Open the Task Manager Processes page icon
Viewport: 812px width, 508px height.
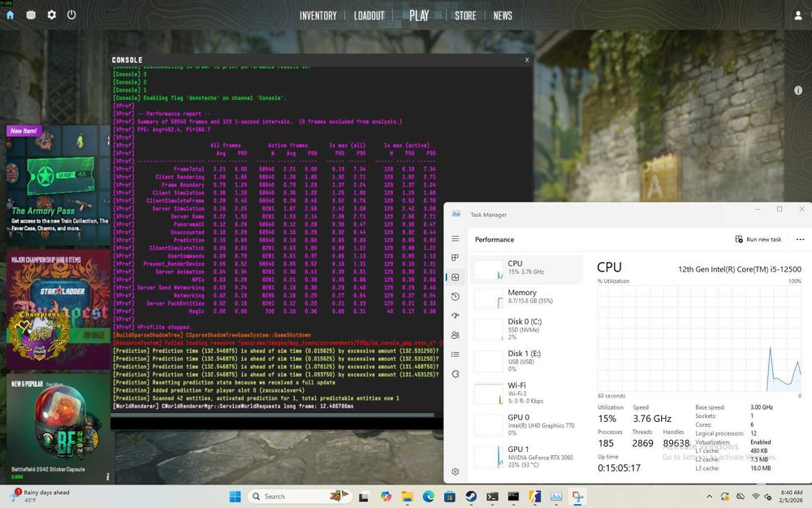(456, 258)
